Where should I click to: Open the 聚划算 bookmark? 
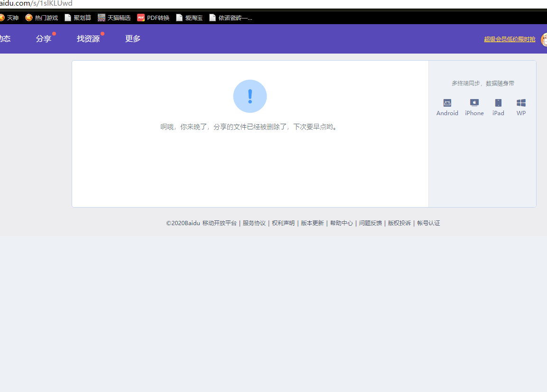pos(78,18)
